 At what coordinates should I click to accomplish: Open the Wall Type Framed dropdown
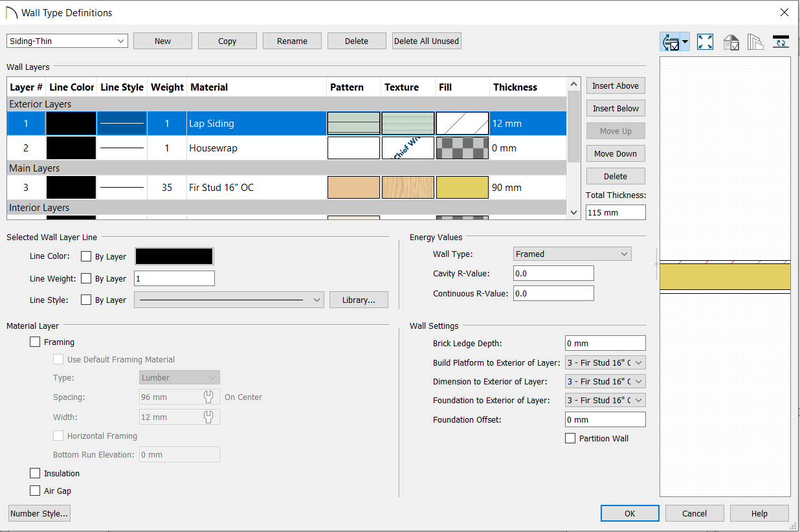(572, 254)
